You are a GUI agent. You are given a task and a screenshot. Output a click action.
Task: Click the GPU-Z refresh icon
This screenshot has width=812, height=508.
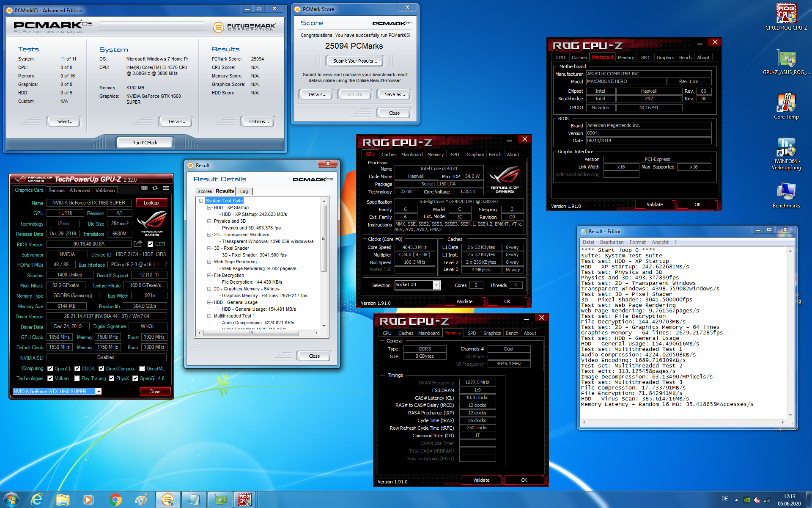click(x=155, y=188)
